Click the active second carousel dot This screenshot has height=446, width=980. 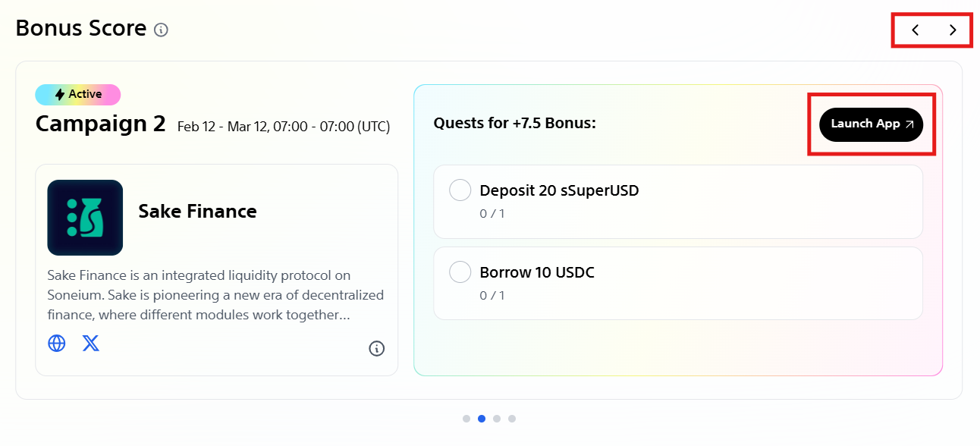tap(482, 418)
